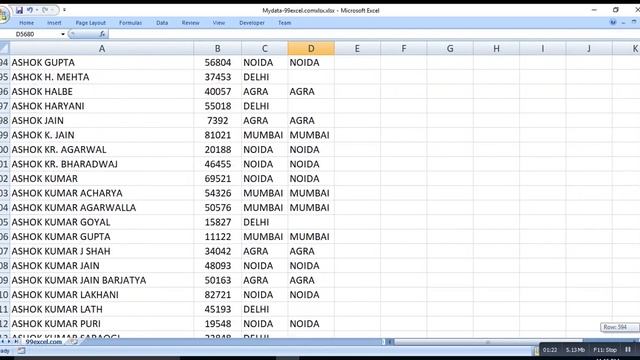
Task: Open the Customize Quick Access Toolbar arrow
Action: point(64,10)
